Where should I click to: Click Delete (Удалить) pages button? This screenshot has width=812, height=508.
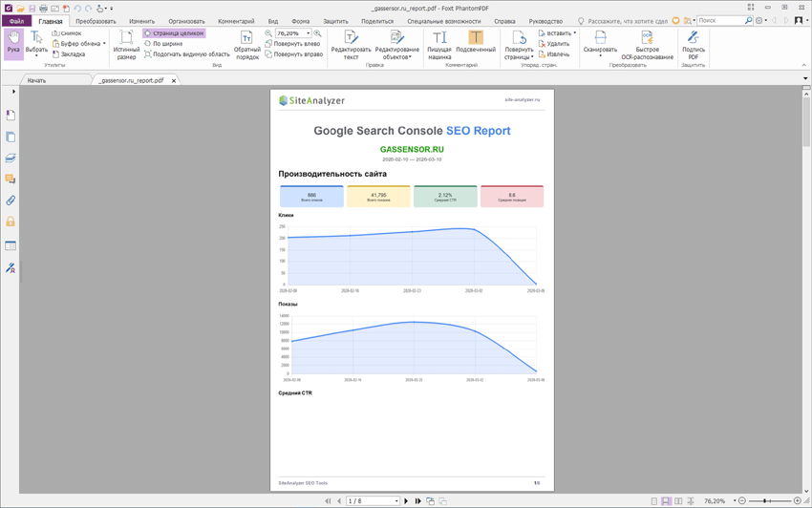pos(558,43)
